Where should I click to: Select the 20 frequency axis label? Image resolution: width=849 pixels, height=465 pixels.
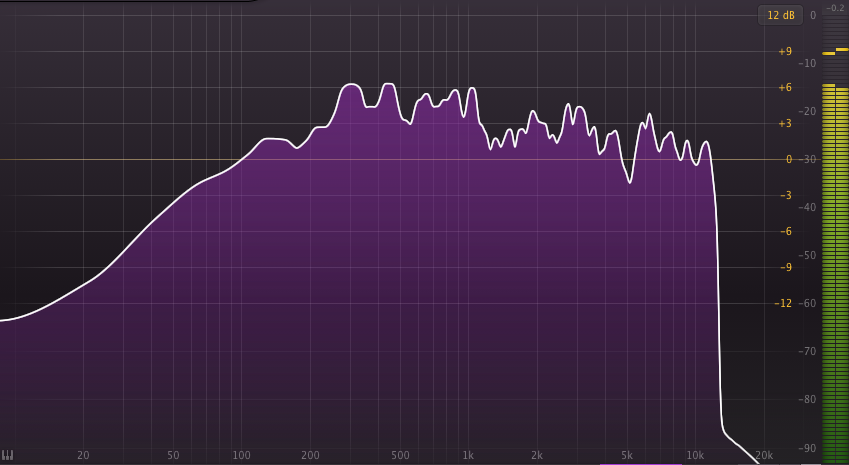point(83,455)
